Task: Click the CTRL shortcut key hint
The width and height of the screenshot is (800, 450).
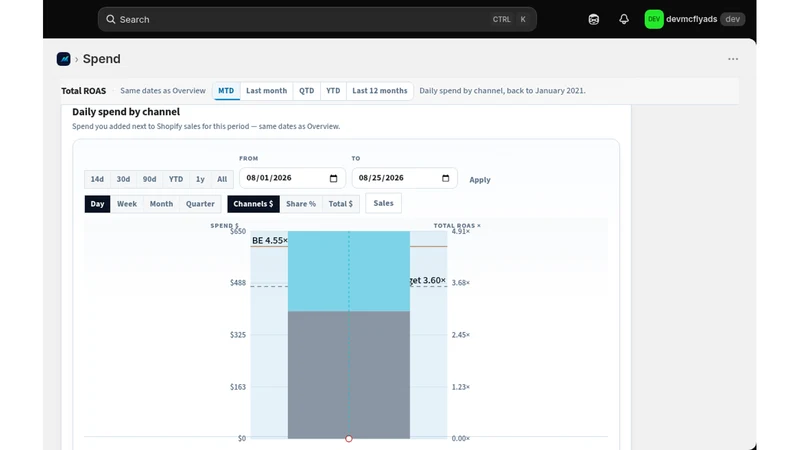Action: click(501, 19)
